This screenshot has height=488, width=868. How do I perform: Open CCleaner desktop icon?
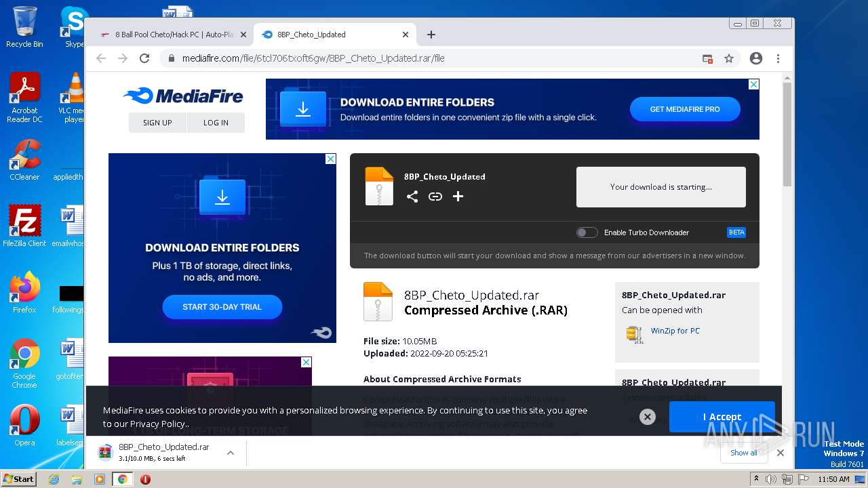tap(24, 160)
